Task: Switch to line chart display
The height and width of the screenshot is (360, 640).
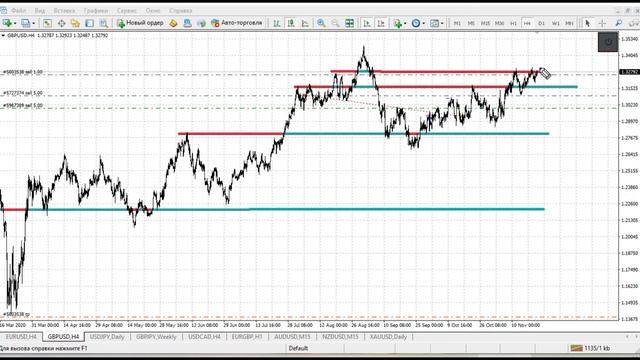Action: (x=305, y=23)
